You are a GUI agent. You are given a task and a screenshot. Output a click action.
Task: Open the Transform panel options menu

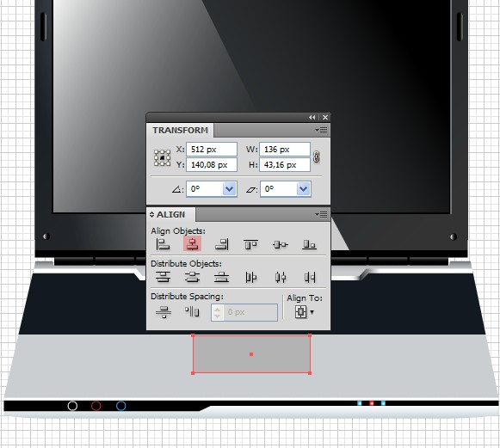click(322, 130)
